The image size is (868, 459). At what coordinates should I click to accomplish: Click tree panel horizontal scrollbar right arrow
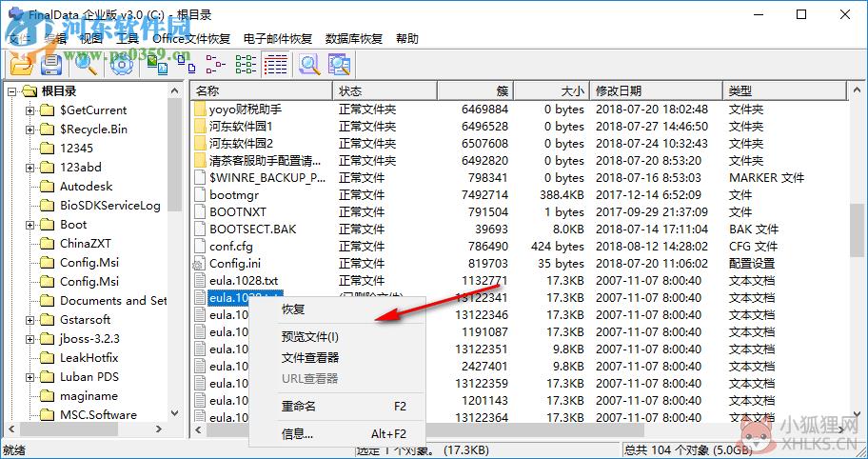coord(159,429)
